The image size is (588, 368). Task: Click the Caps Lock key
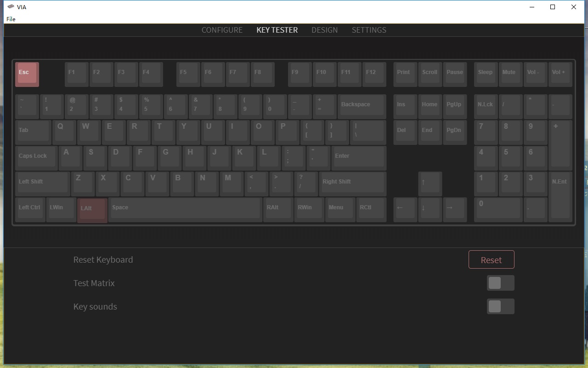pyautogui.click(x=36, y=158)
